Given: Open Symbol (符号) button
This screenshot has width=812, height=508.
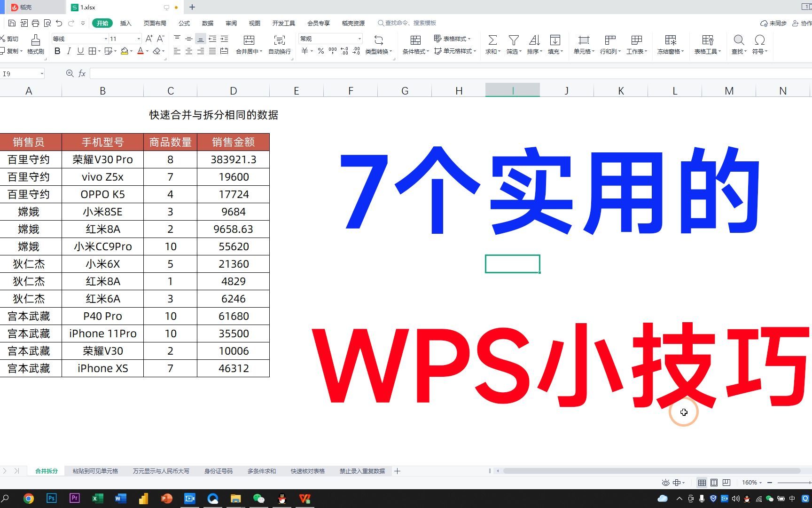Looking at the screenshot, I should click(759, 44).
